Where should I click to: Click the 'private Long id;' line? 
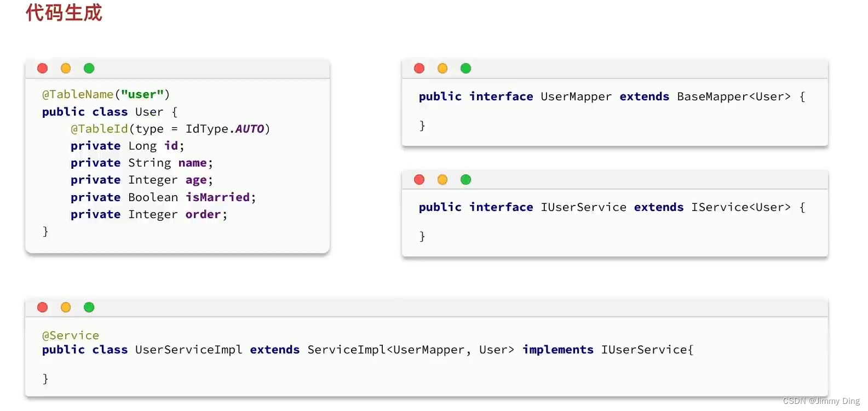pyautogui.click(x=128, y=146)
